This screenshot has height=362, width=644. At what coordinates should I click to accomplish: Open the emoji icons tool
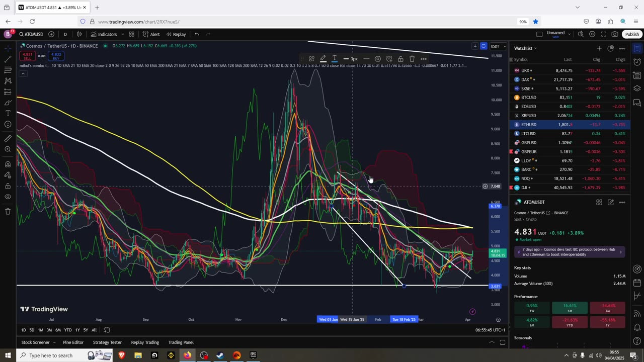click(x=8, y=124)
